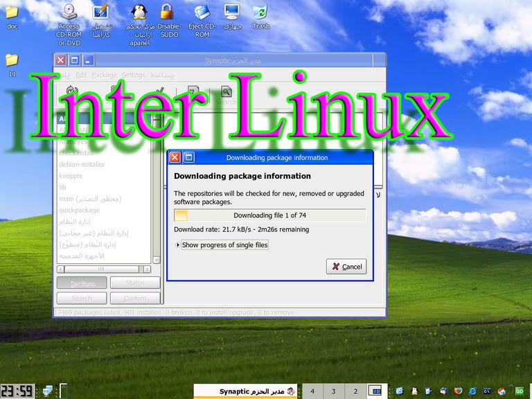The image size is (532, 399).
Task: Click the Properties icon in Synaptic toolbar
Action: [193, 91]
